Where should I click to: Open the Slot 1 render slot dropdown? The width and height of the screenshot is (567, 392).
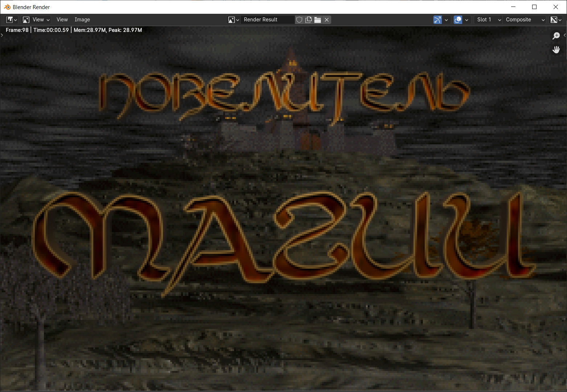coord(488,20)
